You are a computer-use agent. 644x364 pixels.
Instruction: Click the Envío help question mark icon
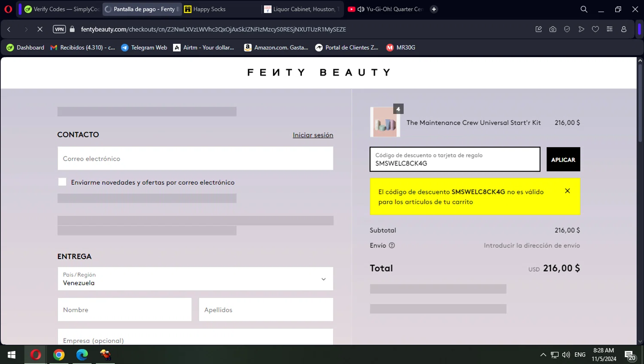click(392, 245)
